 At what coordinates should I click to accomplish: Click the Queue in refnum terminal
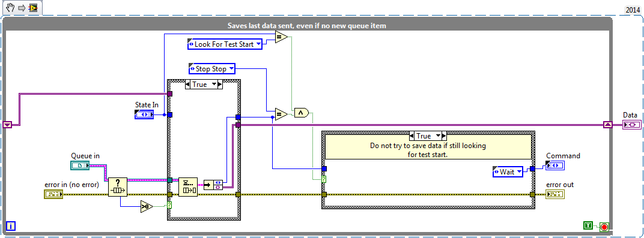[80, 165]
